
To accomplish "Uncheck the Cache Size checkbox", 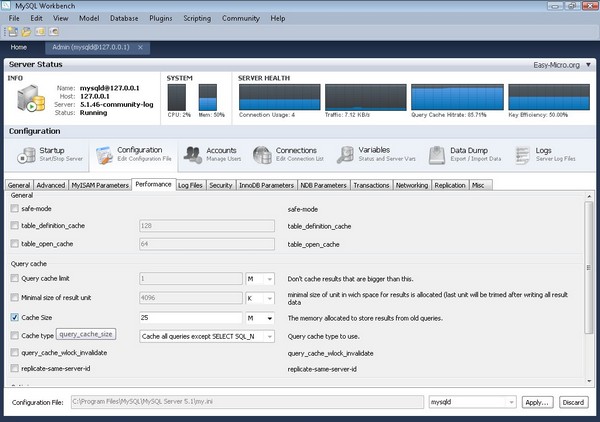I will point(15,317).
